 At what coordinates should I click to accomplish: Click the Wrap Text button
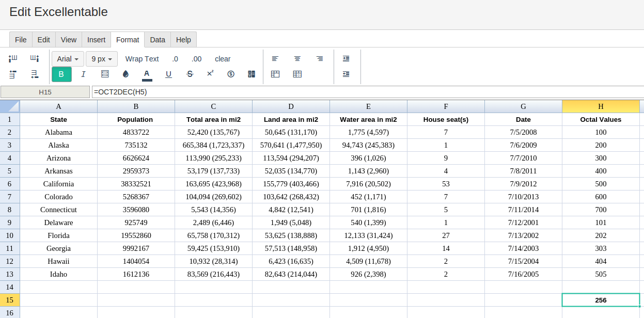[142, 59]
